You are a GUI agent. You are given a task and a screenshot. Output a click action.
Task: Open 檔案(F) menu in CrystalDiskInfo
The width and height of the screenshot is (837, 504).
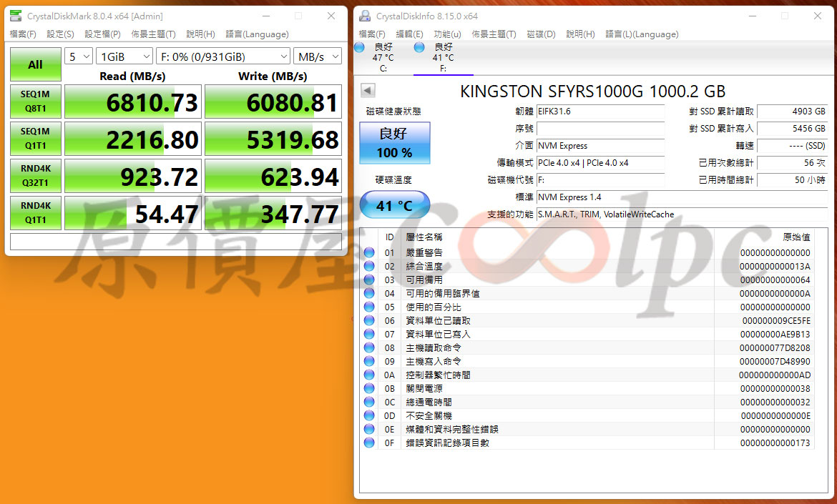[x=372, y=34]
